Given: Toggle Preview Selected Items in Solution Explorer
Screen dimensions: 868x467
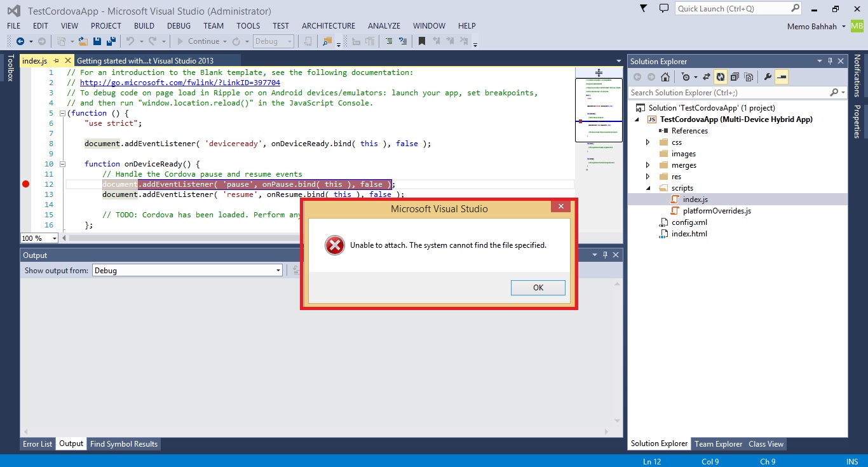Looking at the screenshot, I should [x=782, y=77].
